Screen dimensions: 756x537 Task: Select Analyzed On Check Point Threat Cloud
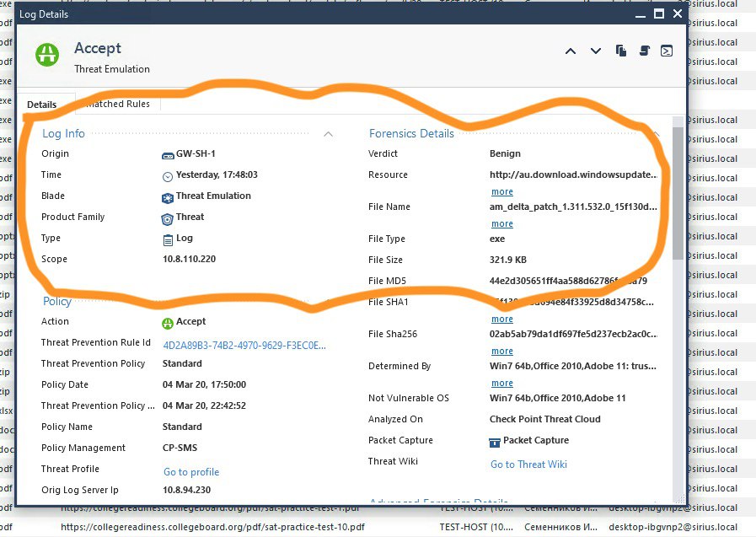point(544,419)
